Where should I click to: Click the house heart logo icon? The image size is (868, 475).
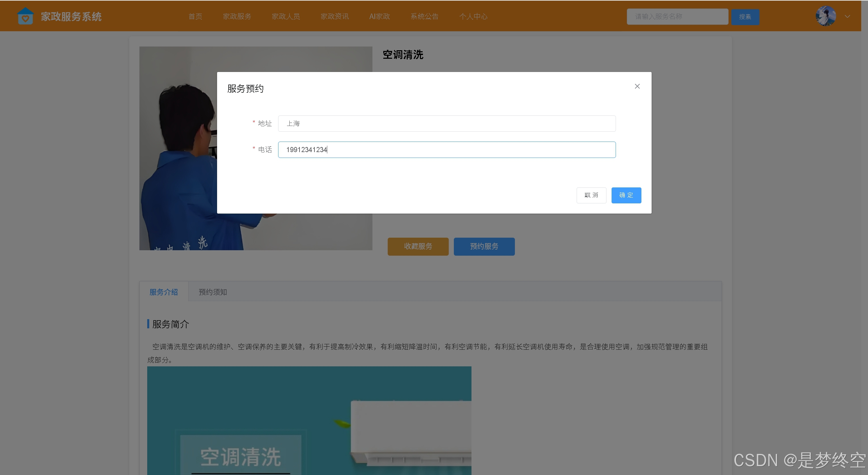point(25,16)
